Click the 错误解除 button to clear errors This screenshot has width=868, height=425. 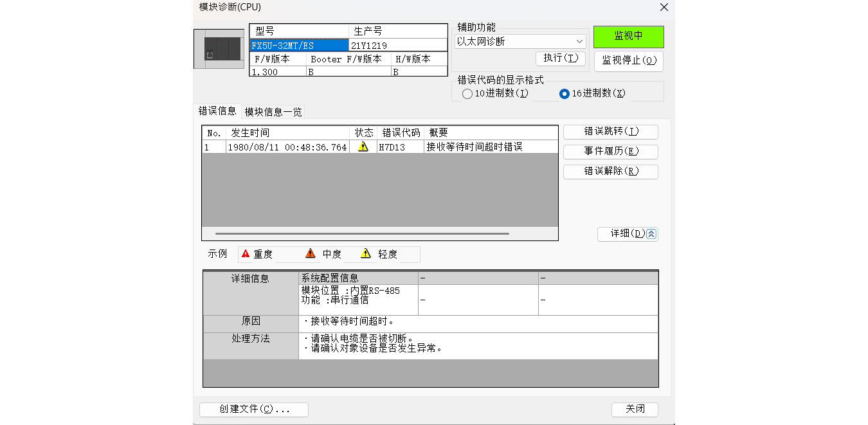[x=610, y=172]
